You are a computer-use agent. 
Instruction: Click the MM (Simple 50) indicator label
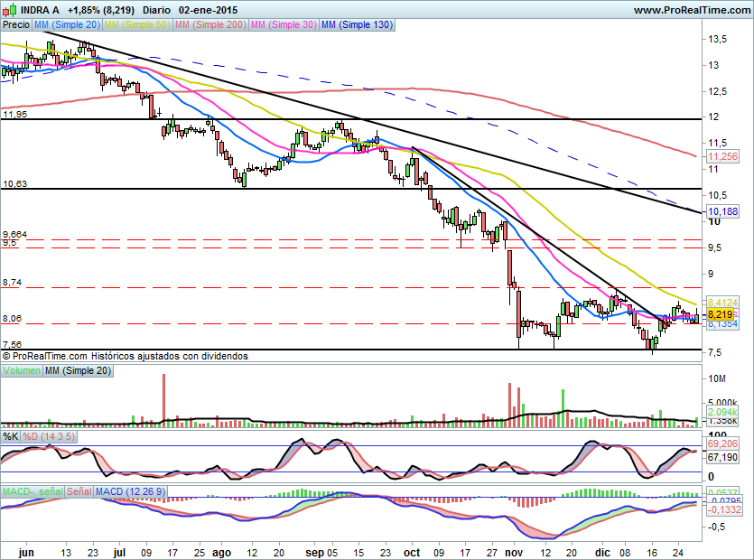tap(135, 25)
